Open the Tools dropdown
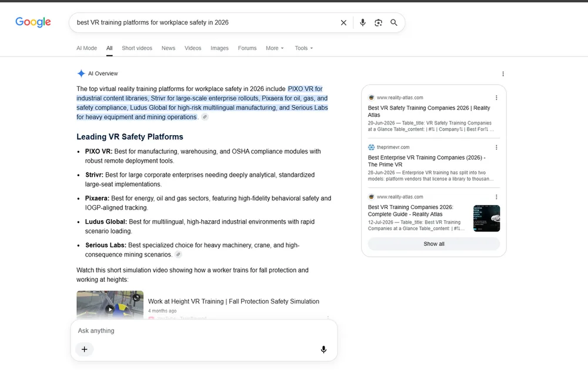The height and width of the screenshot is (370, 588). pyautogui.click(x=304, y=48)
